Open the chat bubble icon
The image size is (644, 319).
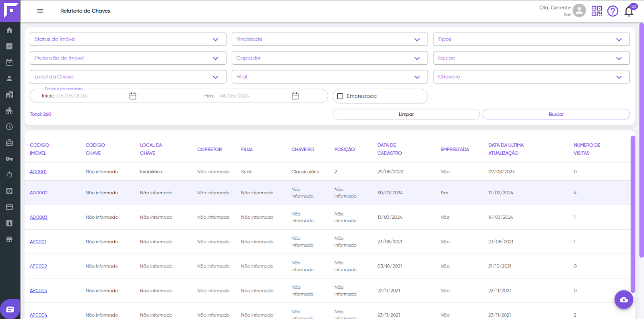pos(10,309)
